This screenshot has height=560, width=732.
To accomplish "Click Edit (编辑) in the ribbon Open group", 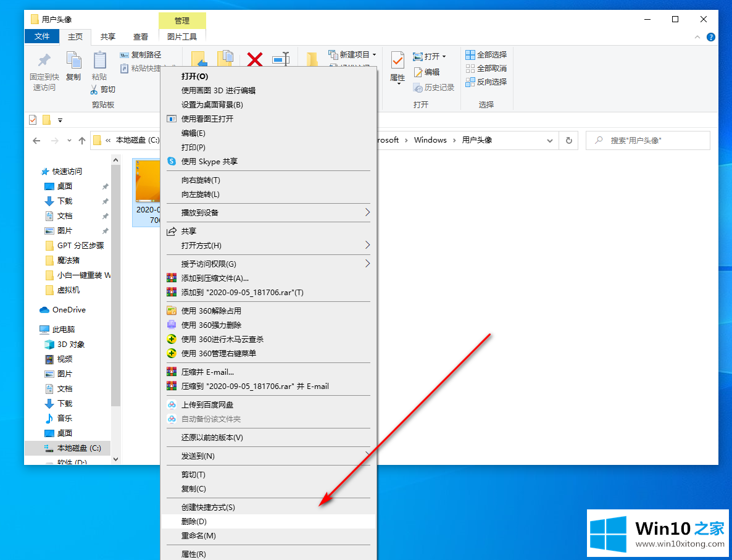I will click(x=426, y=72).
